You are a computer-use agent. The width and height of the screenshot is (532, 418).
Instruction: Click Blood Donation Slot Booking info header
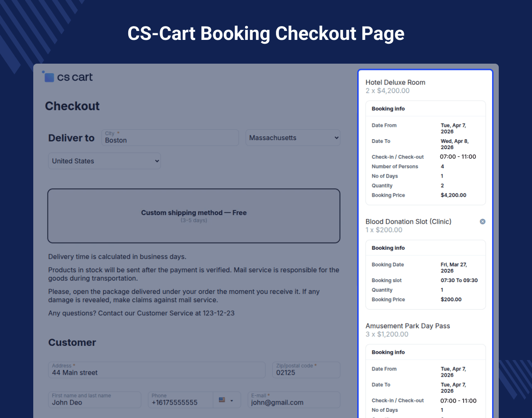click(x=388, y=248)
